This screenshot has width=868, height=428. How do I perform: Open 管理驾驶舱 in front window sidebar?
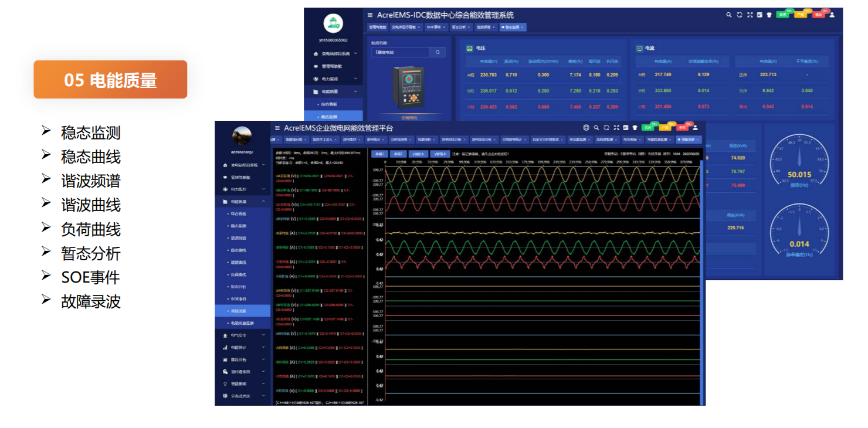tap(243, 177)
